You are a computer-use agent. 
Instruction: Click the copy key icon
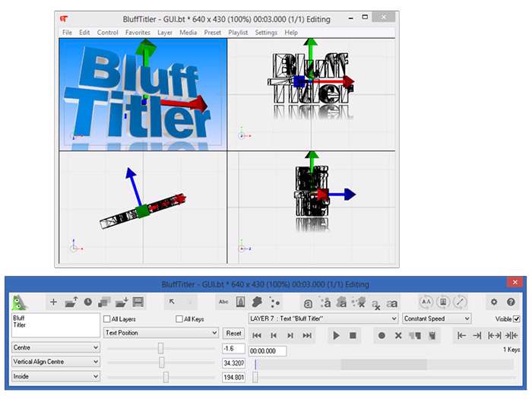(x=415, y=336)
